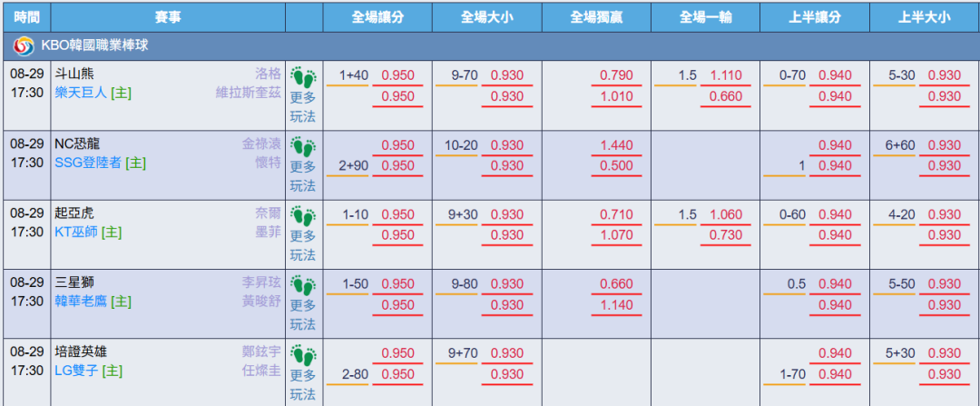
Task: Open footprint icon for 三星獅 match
Action: pyautogui.click(x=304, y=286)
